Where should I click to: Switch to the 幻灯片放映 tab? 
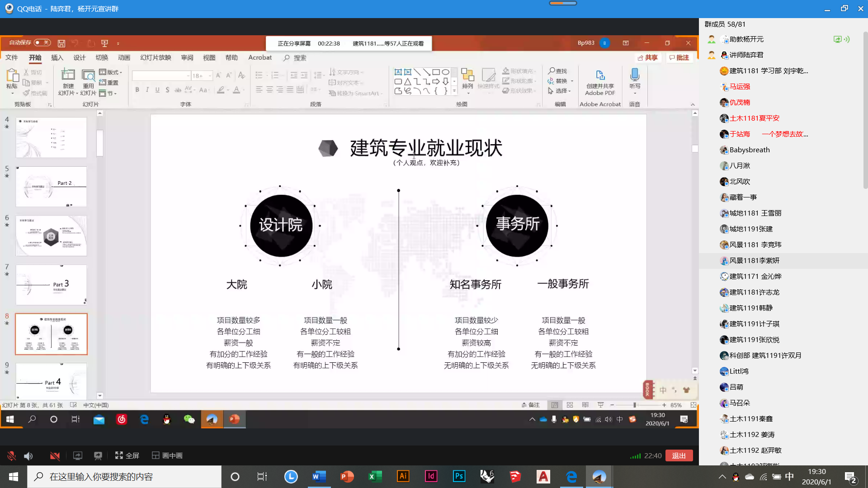(156, 57)
